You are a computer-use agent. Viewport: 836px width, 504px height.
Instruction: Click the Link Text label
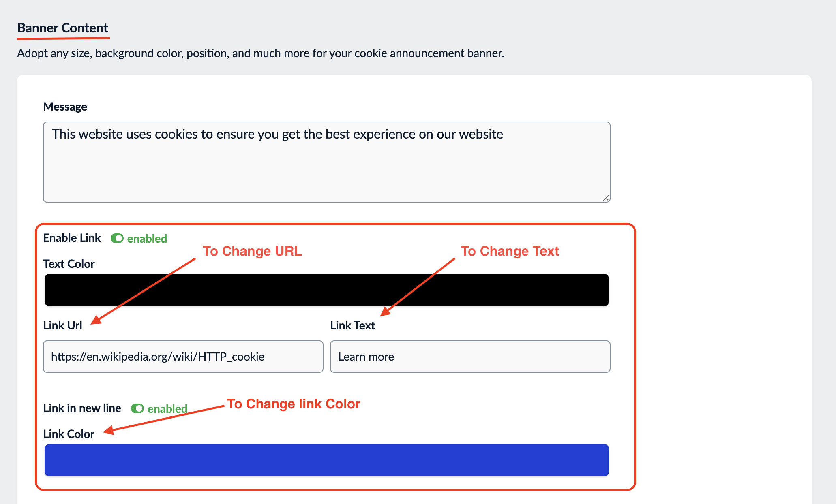pos(352,325)
